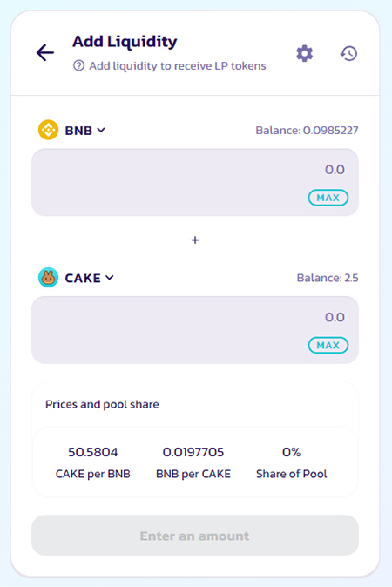Screen dimensions: 392x587
Task: Use MAX for the BNB amount
Action: point(328,198)
